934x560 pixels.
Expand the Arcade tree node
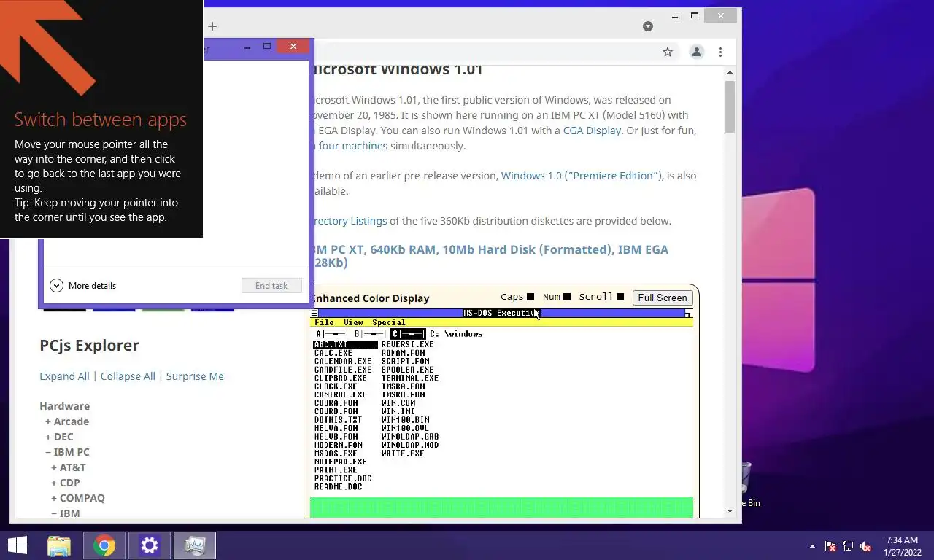coord(67,421)
